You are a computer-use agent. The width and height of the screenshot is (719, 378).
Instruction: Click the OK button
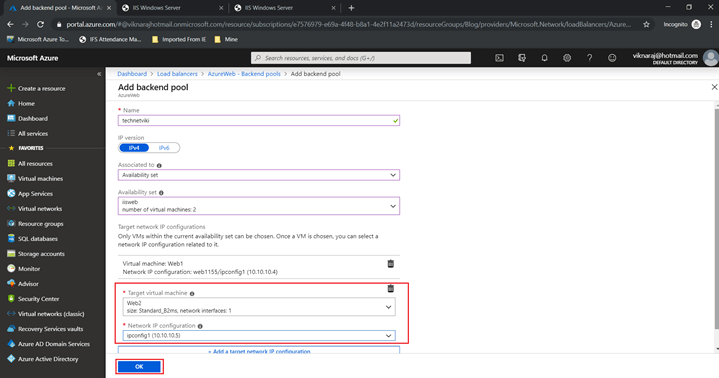click(139, 367)
